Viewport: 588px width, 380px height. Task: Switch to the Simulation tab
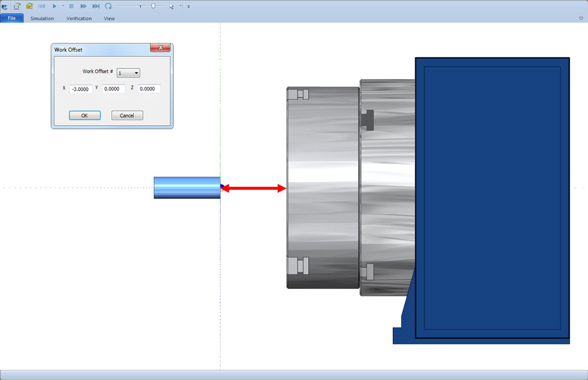click(x=42, y=18)
